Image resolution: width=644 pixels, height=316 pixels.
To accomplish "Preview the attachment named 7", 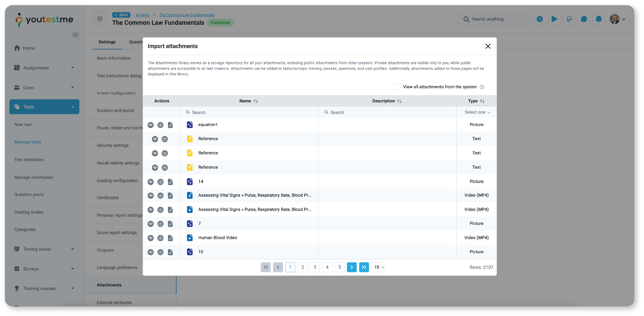I will (x=151, y=224).
